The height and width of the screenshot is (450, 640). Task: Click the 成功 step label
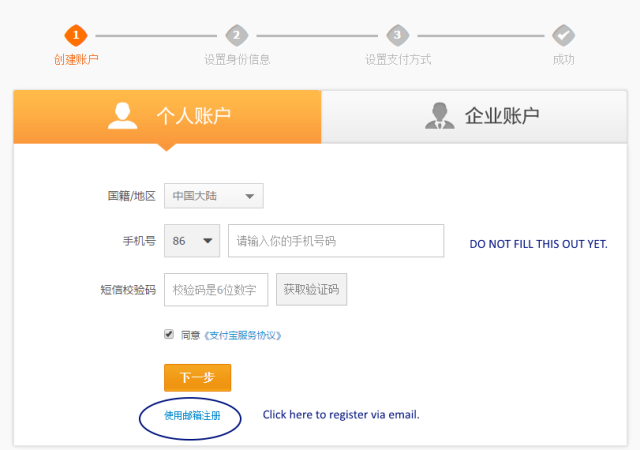(x=564, y=60)
